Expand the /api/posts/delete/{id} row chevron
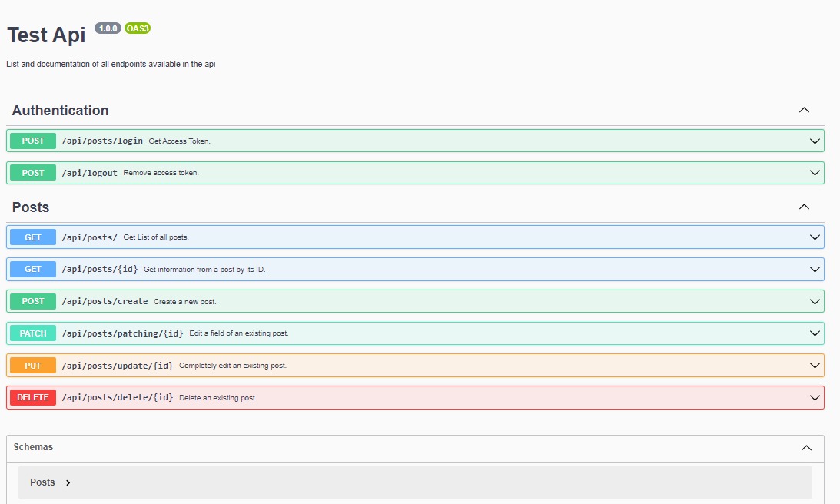840x504 pixels. tap(815, 397)
